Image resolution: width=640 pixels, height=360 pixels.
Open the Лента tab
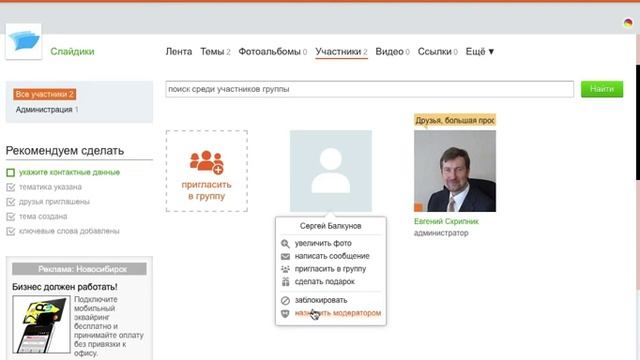[179, 51]
